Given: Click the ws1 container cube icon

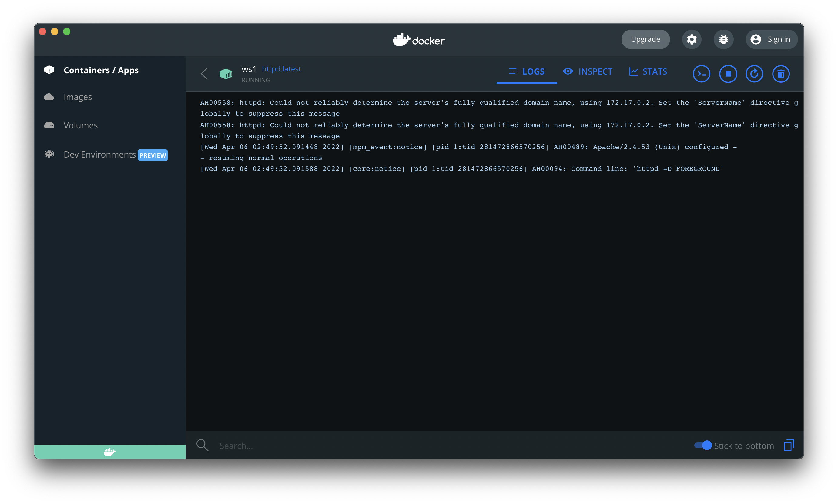Looking at the screenshot, I should 226,74.
